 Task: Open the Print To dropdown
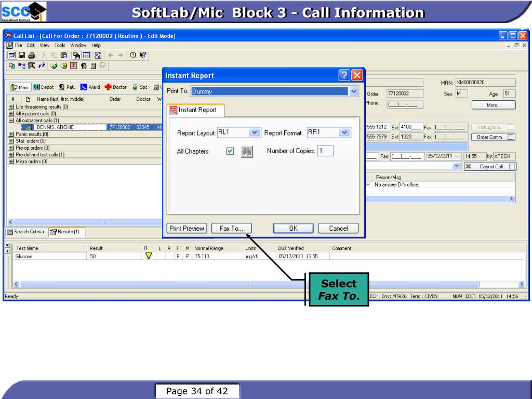point(353,91)
